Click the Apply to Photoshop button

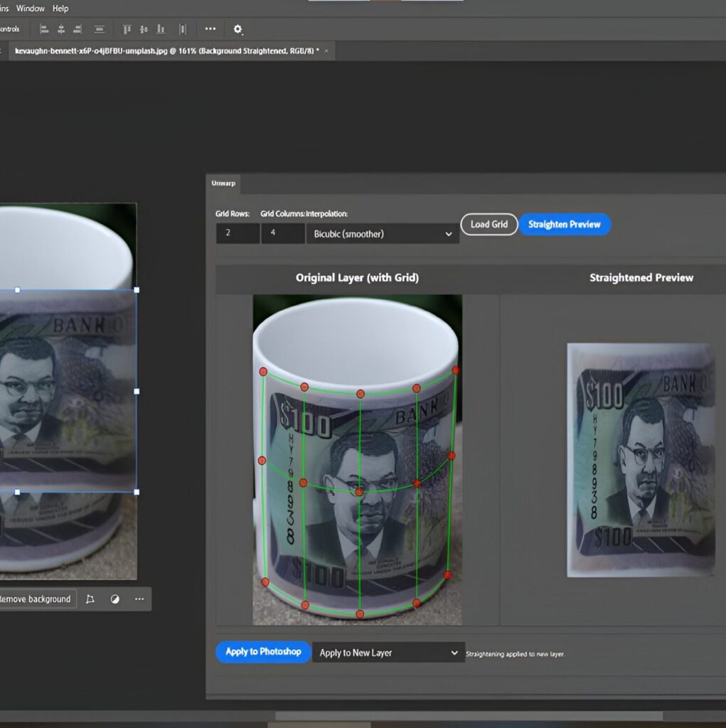[263, 652]
